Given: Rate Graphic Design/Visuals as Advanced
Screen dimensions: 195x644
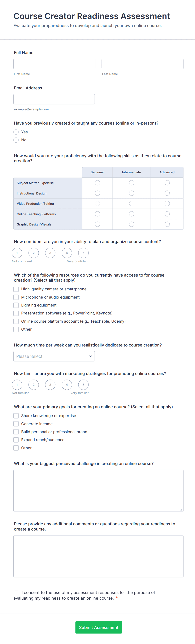Looking at the screenshot, I should point(167,224).
